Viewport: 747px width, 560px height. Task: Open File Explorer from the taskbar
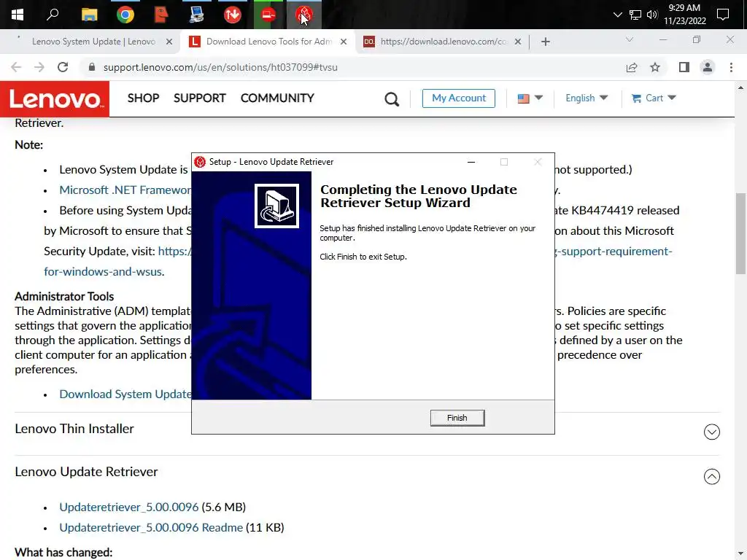(x=89, y=15)
